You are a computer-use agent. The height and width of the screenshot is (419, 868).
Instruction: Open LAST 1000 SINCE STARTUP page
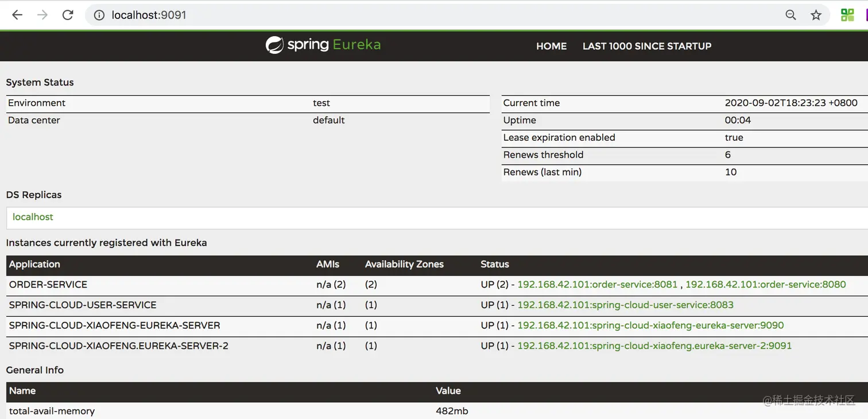(x=647, y=46)
